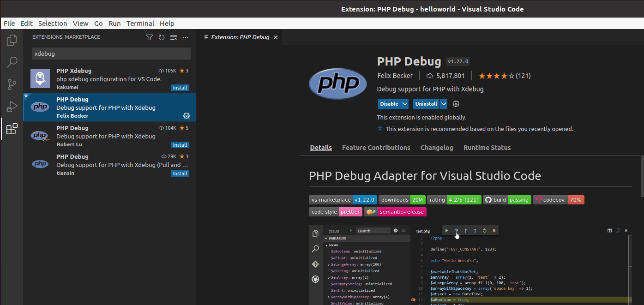Select the PHP Debug by Felix Becker list entry

109,108
